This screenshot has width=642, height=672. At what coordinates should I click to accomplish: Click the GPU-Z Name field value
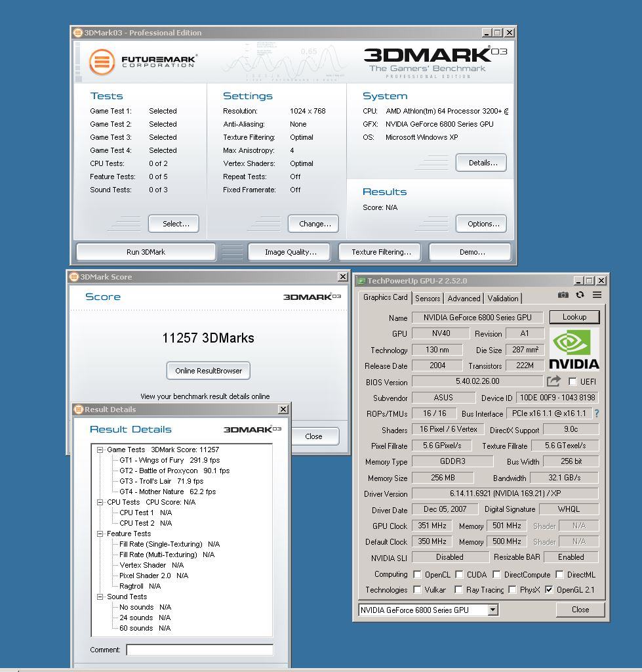(477, 318)
